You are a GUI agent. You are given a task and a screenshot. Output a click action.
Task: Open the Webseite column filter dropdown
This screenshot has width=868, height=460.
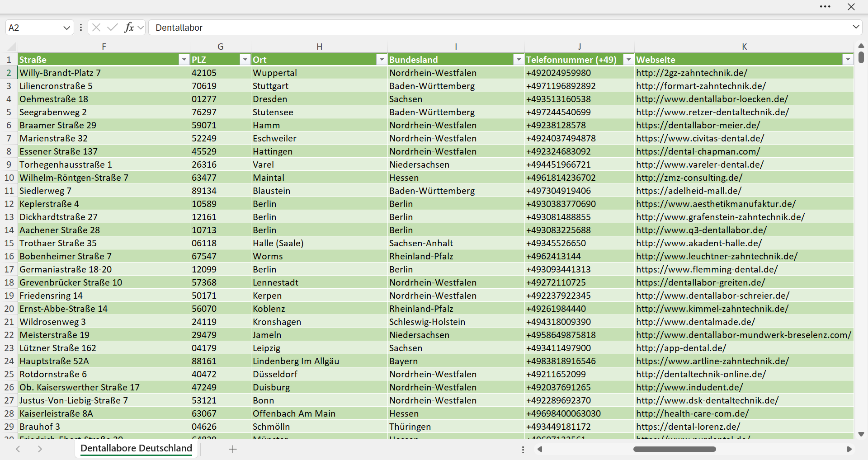tap(848, 60)
